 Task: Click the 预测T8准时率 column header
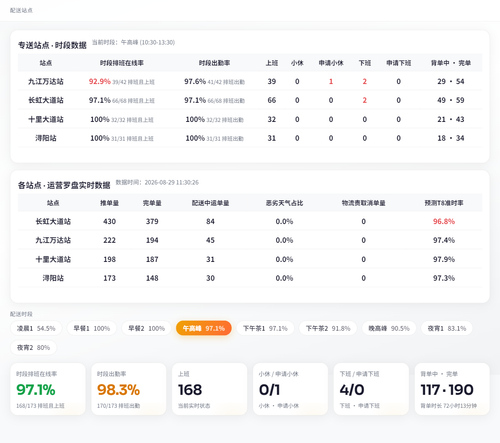[x=444, y=203]
